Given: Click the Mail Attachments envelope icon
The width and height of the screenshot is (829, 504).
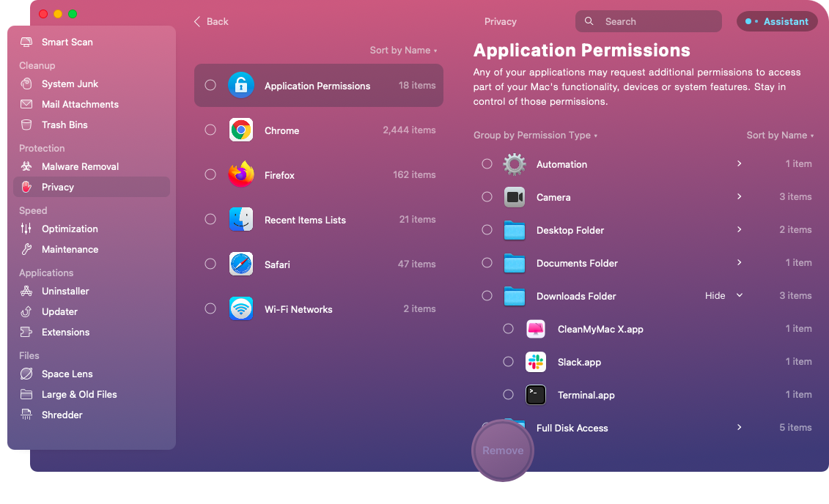Looking at the screenshot, I should [26, 104].
